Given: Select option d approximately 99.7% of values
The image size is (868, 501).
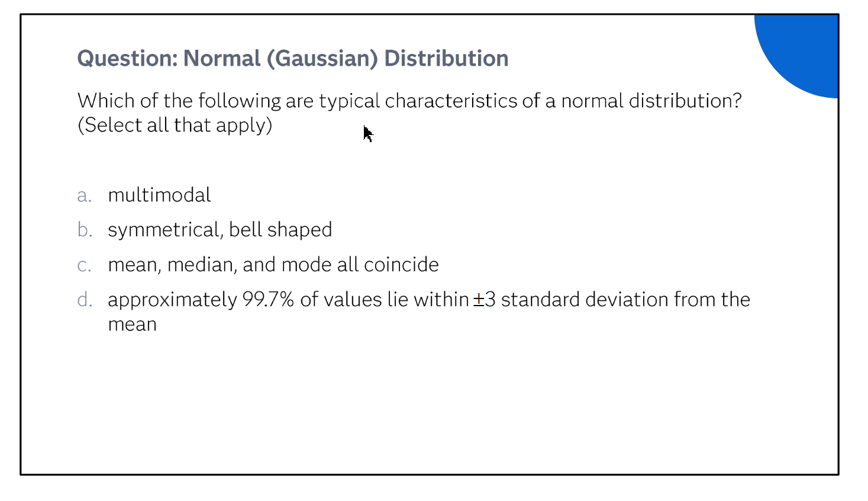Looking at the screenshot, I should pos(414,311).
